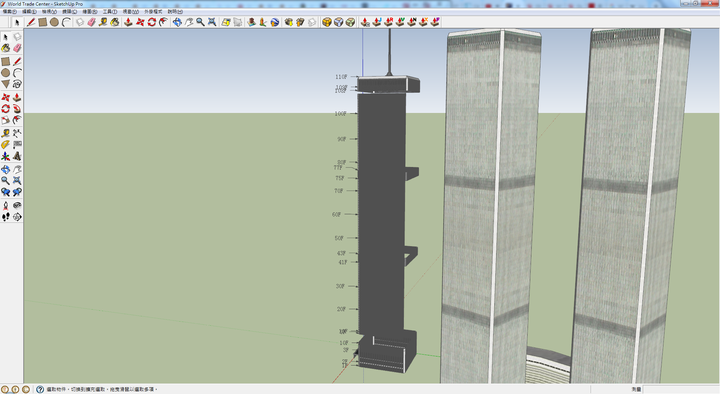Click the dark gray core tower model
Screen dimensions: 720x394
tap(381, 214)
